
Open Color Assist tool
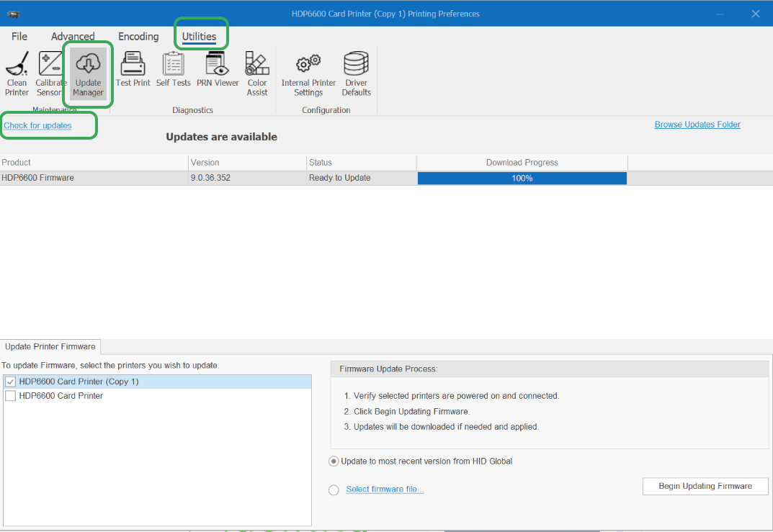click(257, 74)
